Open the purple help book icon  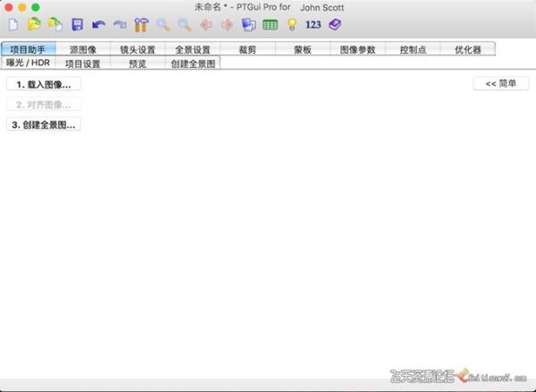(335, 25)
